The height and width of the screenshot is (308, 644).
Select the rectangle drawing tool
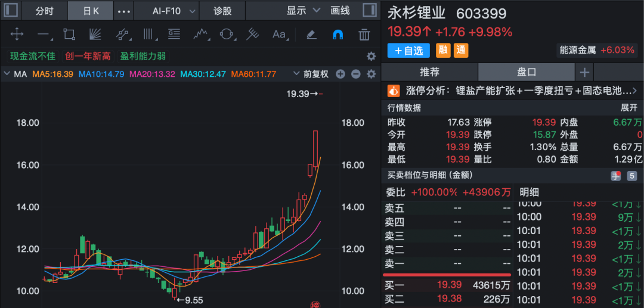[x=69, y=35]
